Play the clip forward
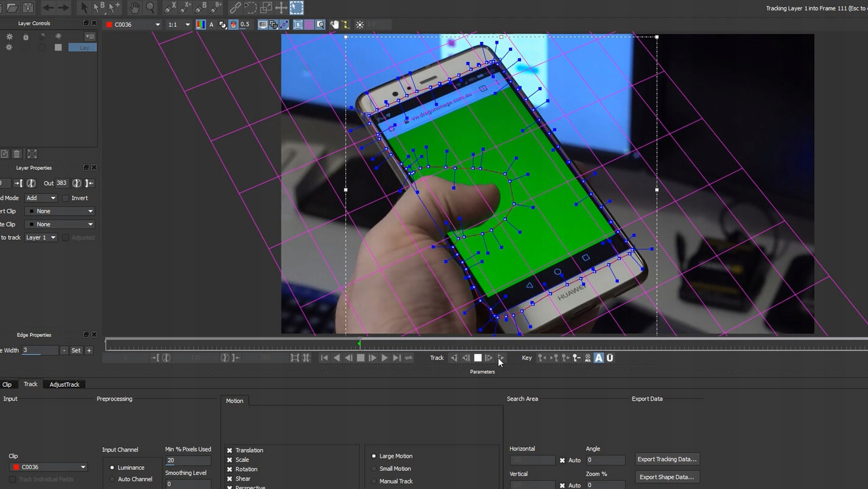 pos(385,358)
